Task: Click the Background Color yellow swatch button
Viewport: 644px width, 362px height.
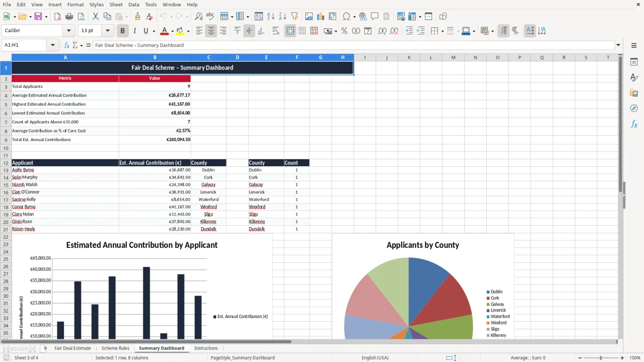Action: click(180, 31)
